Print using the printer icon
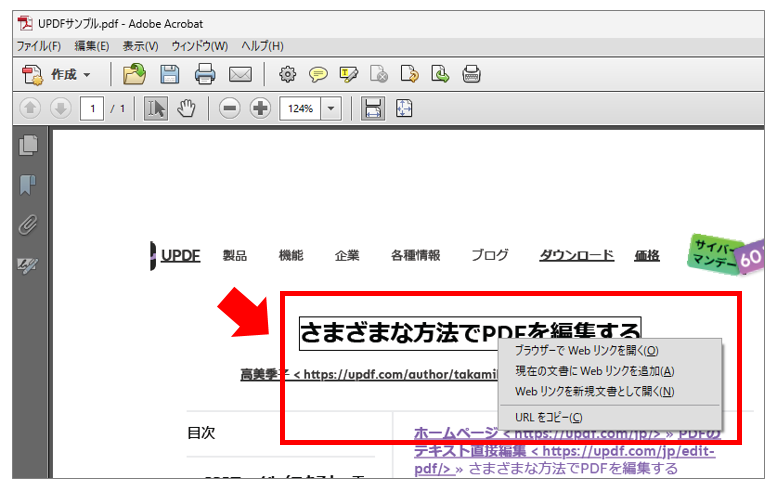This screenshot has height=485, width=780. point(205,75)
